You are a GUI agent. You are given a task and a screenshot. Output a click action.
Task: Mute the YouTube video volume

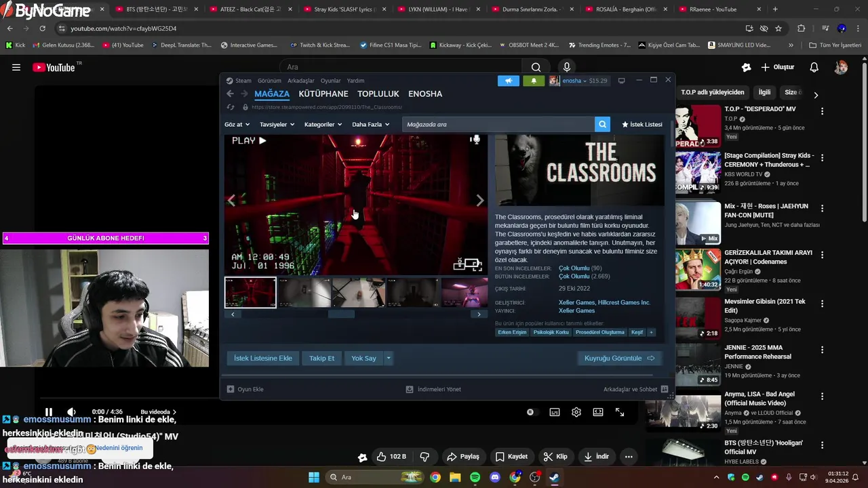(71, 412)
